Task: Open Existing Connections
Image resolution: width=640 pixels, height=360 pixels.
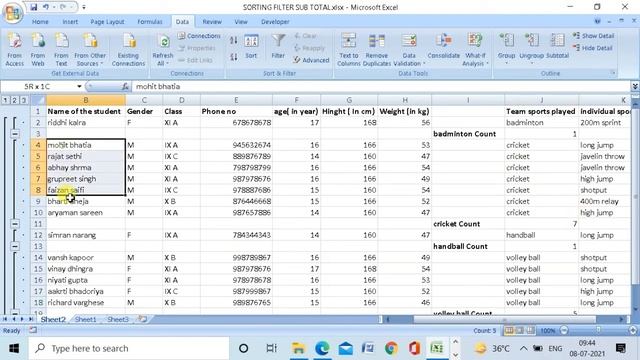Action: (128, 50)
